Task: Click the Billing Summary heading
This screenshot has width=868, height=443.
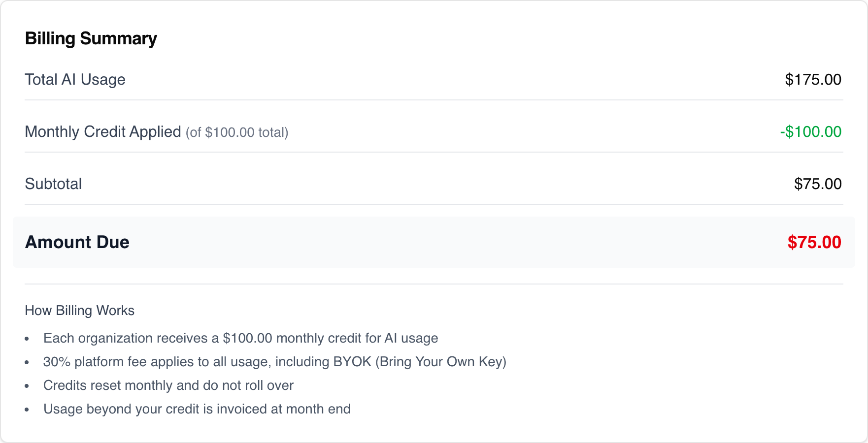Action: point(91,38)
